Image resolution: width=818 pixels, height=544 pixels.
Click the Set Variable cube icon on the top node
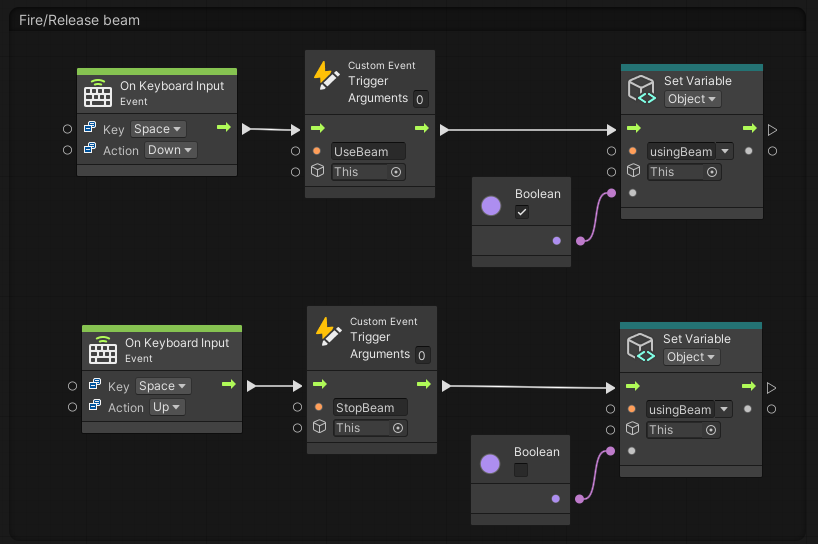(641, 90)
